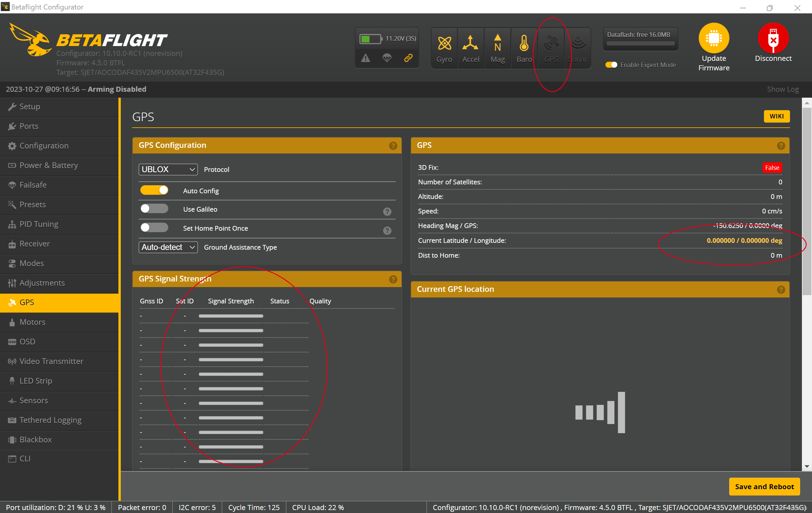Open the PID Tuning tab
The image size is (812, 513).
tap(39, 224)
